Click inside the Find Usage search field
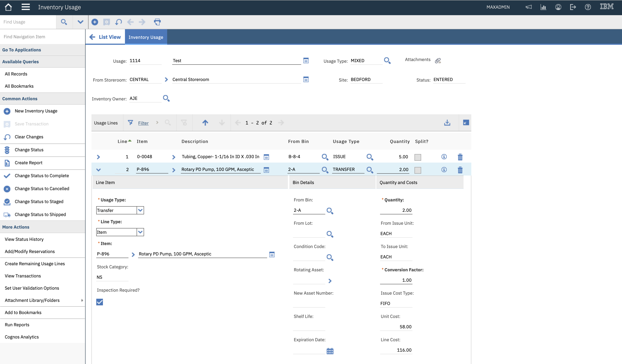Screen dimensions: 622x364 coord(27,22)
